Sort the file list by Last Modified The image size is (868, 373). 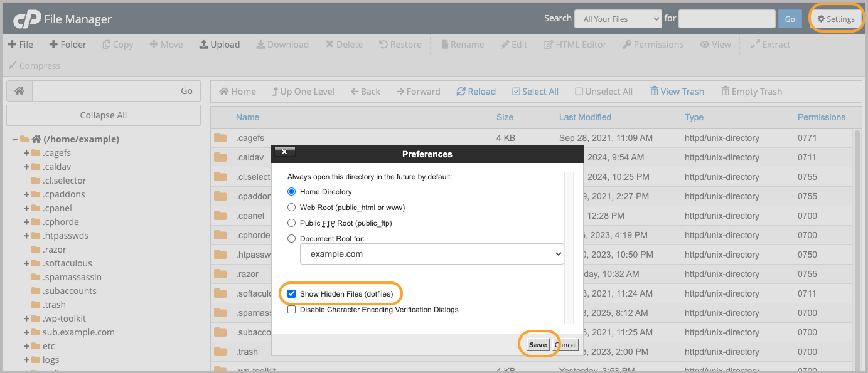pyautogui.click(x=585, y=117)
